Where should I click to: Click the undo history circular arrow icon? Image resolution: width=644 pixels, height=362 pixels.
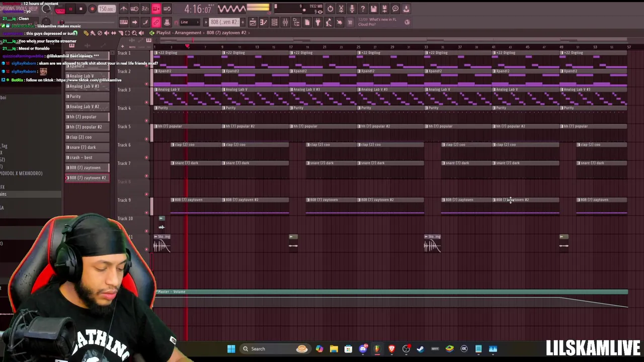[x=330, y=9]
